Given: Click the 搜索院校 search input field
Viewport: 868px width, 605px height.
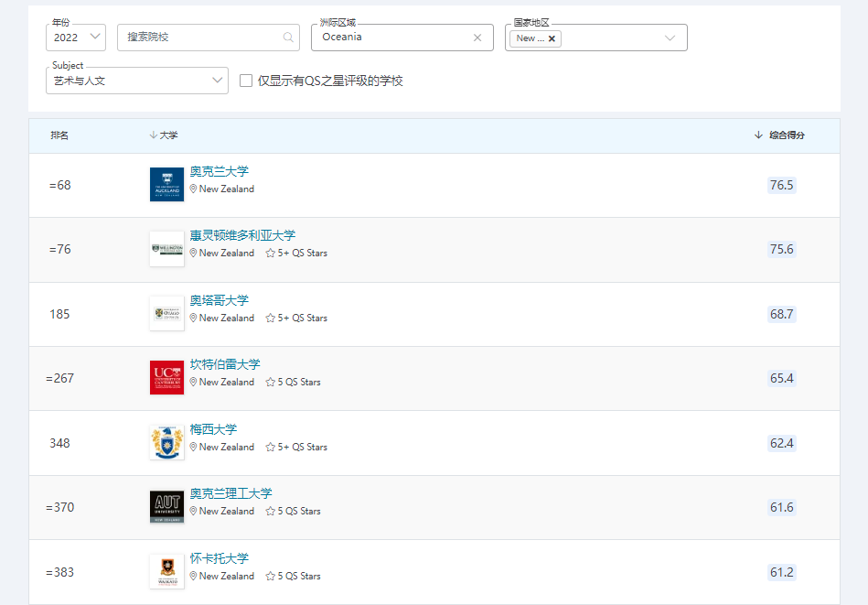Looking at the screenshot, I should pyautogui.click(x=209, y=38).
